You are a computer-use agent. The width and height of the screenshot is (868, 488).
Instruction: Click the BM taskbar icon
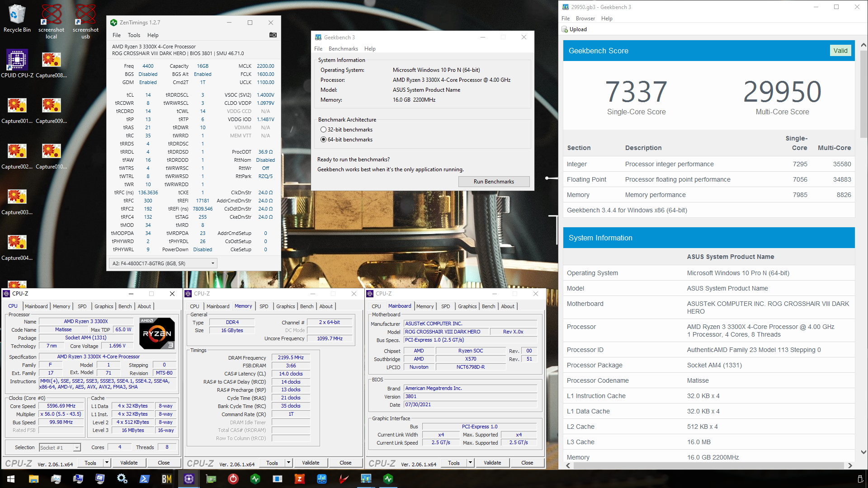(166, 479)
